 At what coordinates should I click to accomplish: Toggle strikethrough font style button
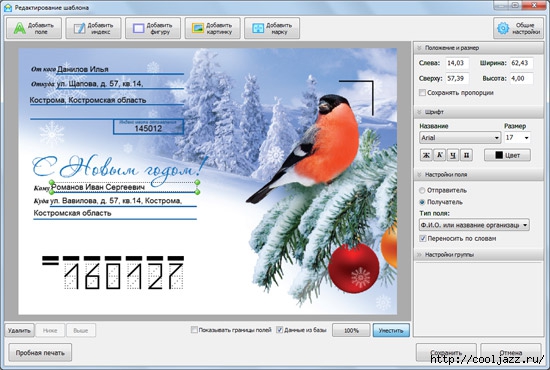(466, 155)
